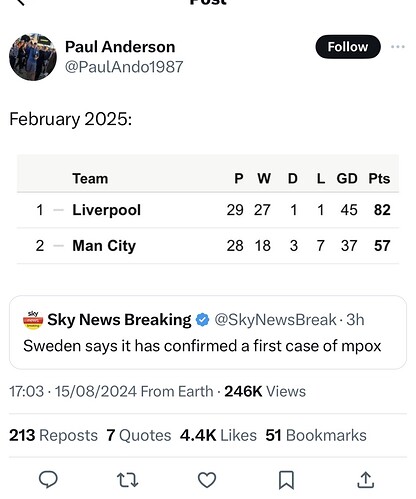Open the league table image
Image resolution: width=416 pixels, height=499 pixels.
(x=208, y=209)
